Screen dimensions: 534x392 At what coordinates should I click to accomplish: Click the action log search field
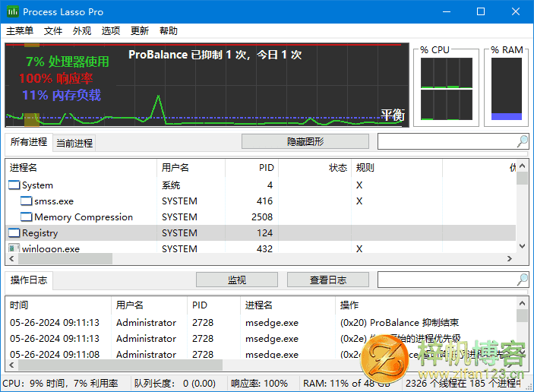point(447,280)
